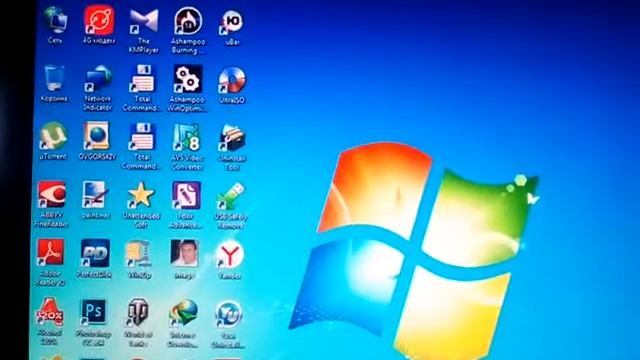The width and height of the screenshot is (640, 360).
Task: Open The KMPlayer shortcut
Action: click(x=143, y=21)
